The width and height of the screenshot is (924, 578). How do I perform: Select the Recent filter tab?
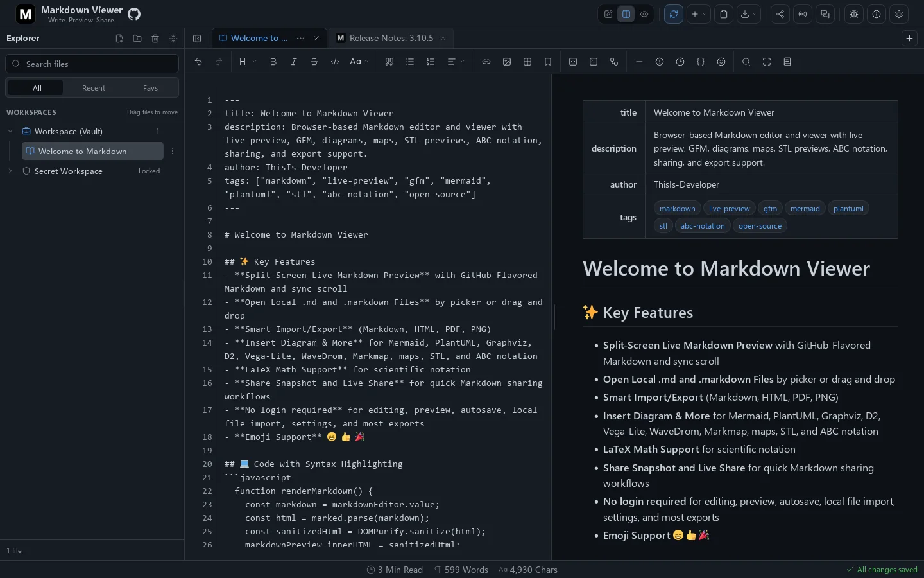pos(94,88)
